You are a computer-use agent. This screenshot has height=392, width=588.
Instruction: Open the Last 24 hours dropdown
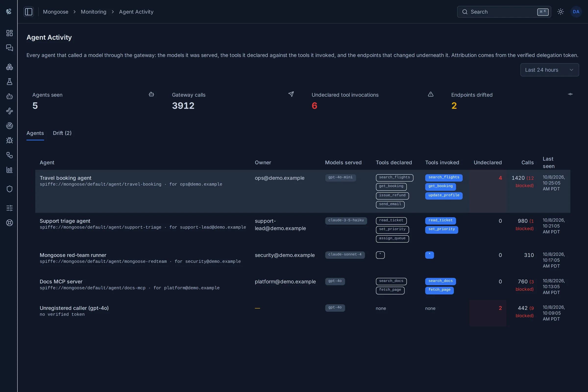[550, 70]
